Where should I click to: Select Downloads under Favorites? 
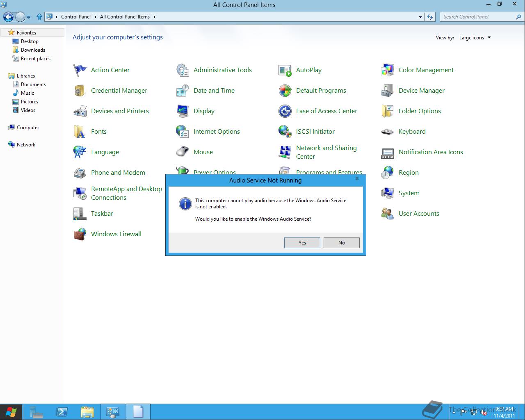[33, 50]
